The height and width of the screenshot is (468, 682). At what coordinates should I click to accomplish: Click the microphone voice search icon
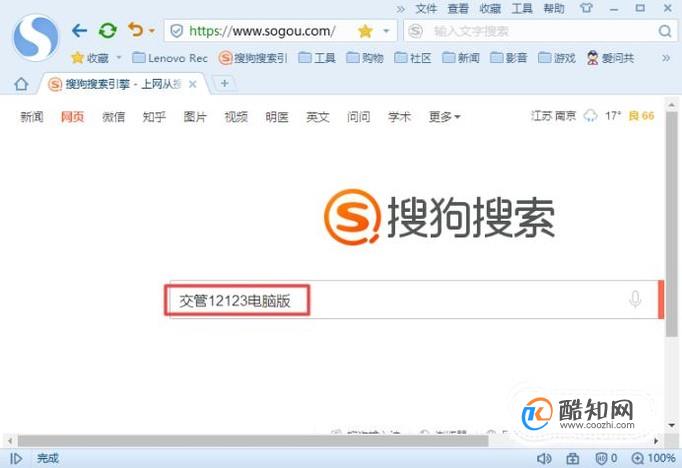[x=635, y=299]
